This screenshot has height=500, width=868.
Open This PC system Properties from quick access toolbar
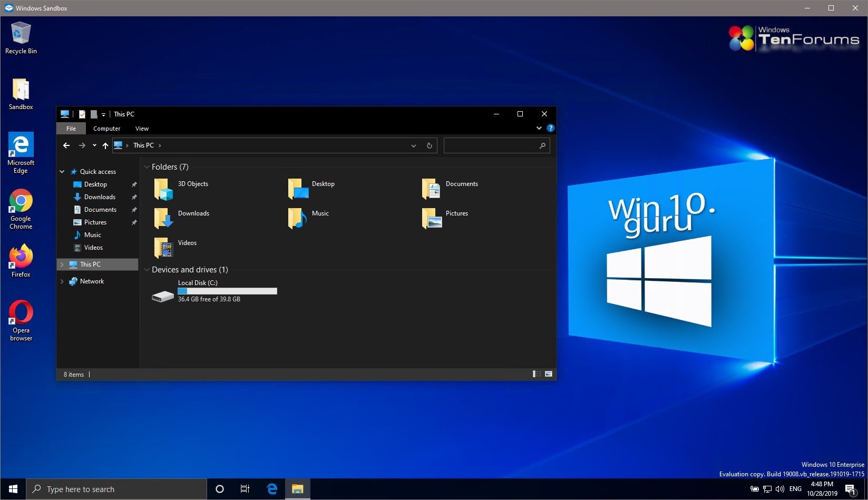(83, 114)
